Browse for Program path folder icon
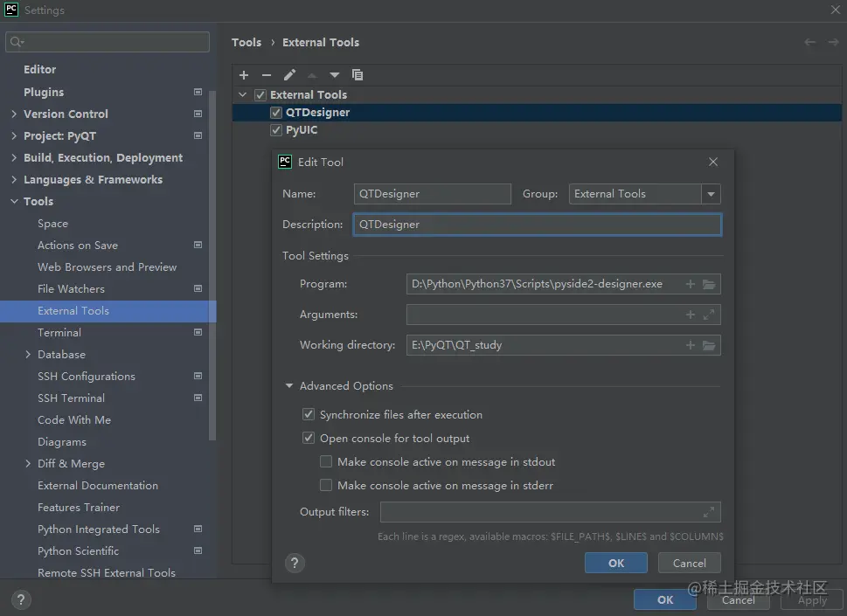 (x=709, y=285)
